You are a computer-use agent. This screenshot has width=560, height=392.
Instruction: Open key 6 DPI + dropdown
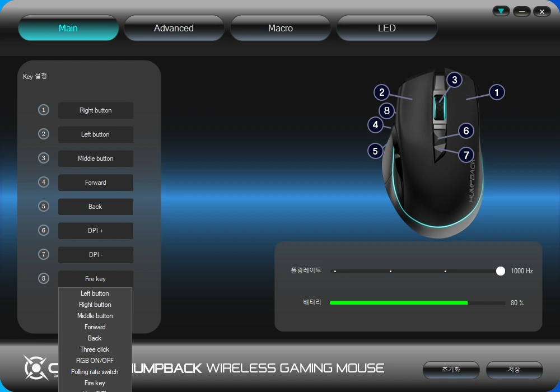tap(96, 231)
